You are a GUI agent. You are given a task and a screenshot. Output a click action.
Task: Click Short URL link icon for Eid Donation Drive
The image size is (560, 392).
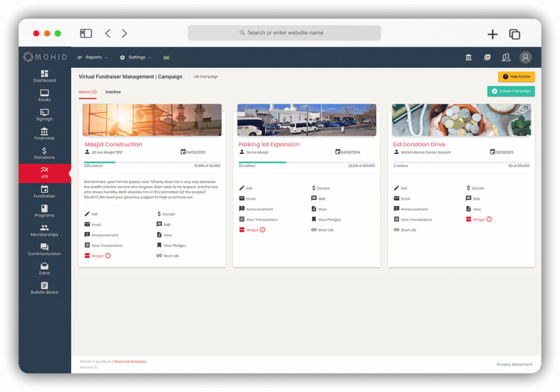tap(397, 230)
